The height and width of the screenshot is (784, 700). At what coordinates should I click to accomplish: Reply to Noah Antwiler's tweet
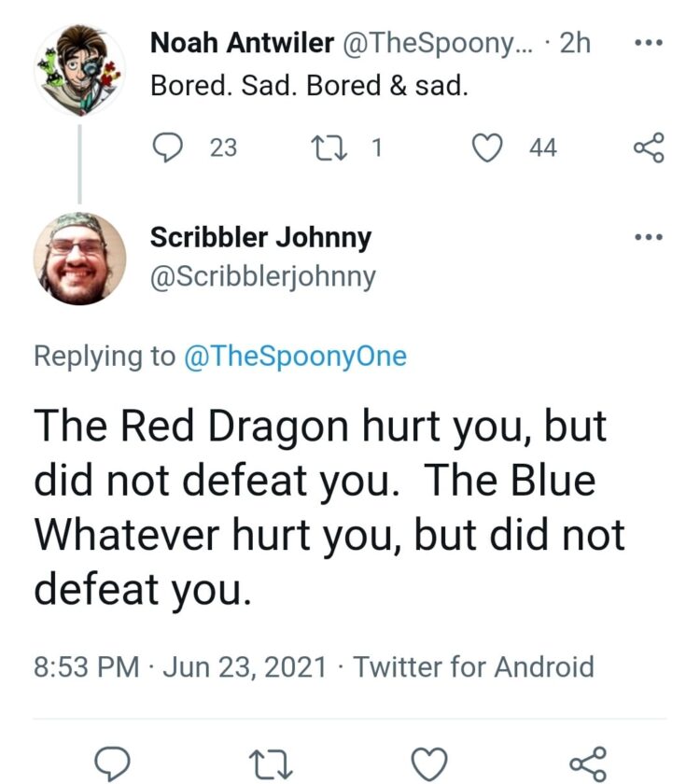(168, 147)
